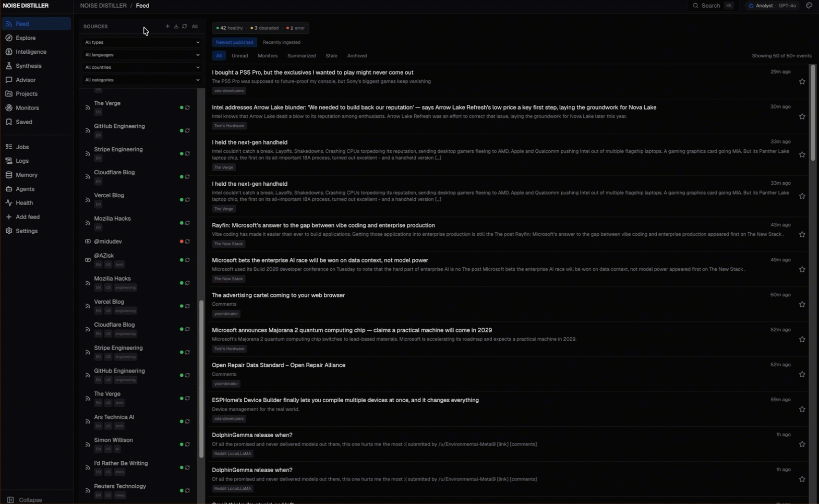Click the plus icon beside SOURCES
The height and width of the screenshot is (504, 819).
click(x=167, y=27)
